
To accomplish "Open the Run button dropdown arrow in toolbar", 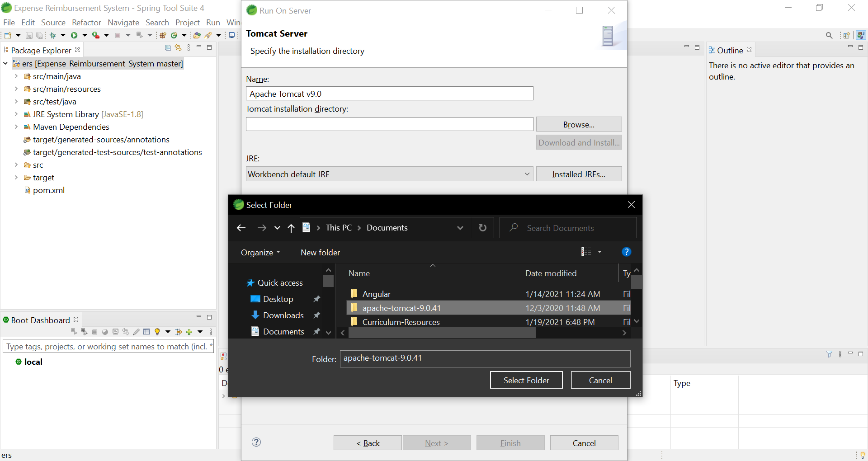I will tap(85, 35).
